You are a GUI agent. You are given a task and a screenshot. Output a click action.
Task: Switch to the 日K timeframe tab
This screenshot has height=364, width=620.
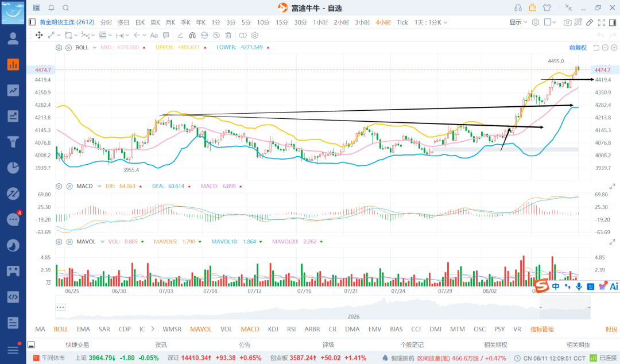point(140,22)
